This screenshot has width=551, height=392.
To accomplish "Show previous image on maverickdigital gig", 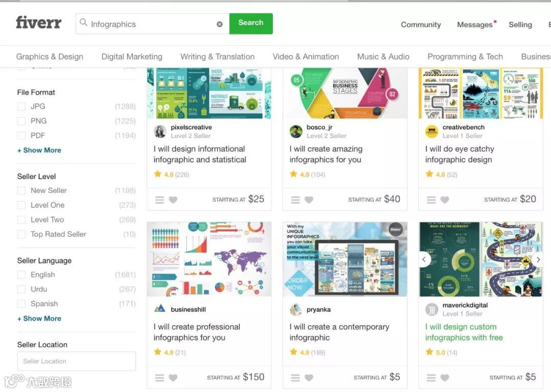I will coord(424,259).
